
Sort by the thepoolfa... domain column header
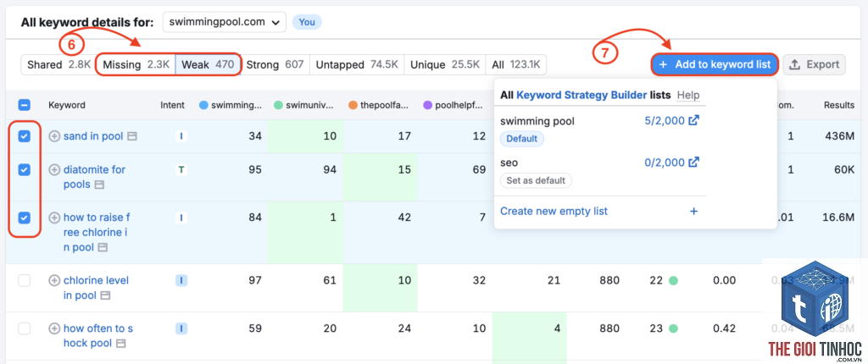click(379, 105)
